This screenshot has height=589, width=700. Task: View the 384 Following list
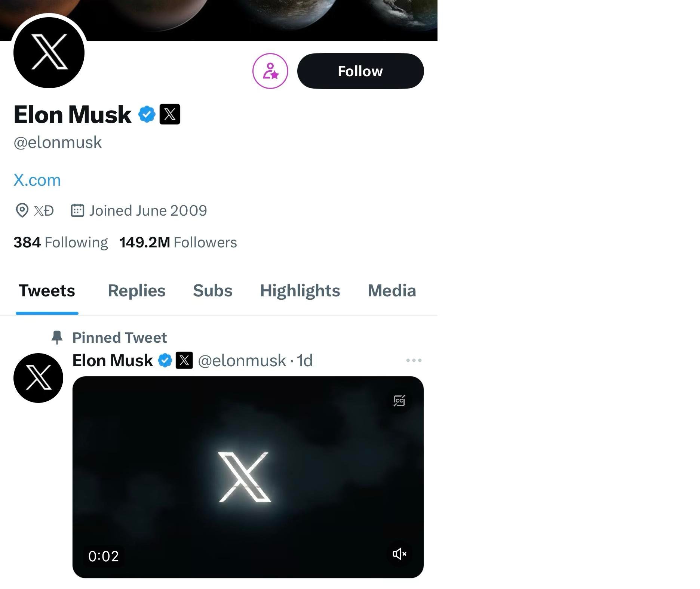tap(61, 242)
